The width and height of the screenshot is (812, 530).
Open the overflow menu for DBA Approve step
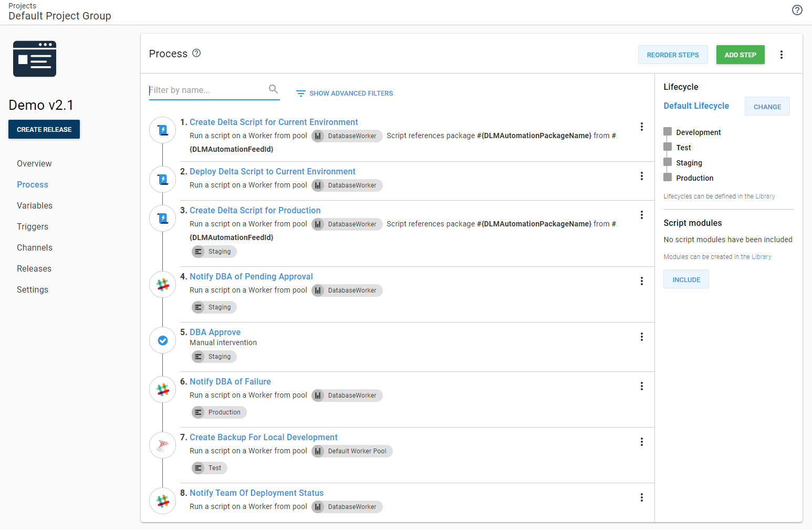pos(641,337)
